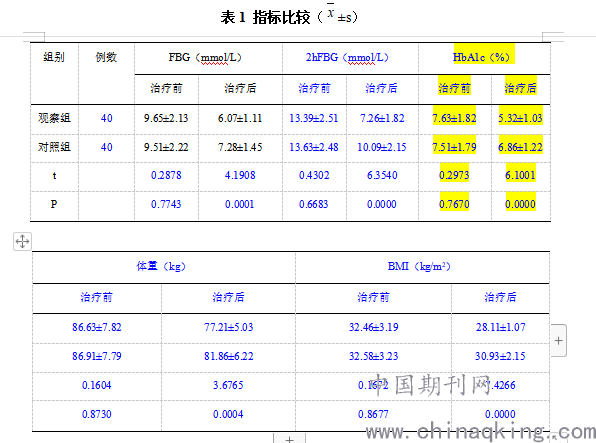
Task: Click the 体重 (kg) header cell
Action: (x=161, y=266)
